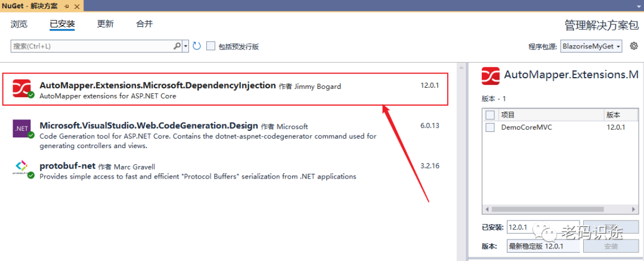Focus the package search input field
644x261 pixels.
pos(91,46)
